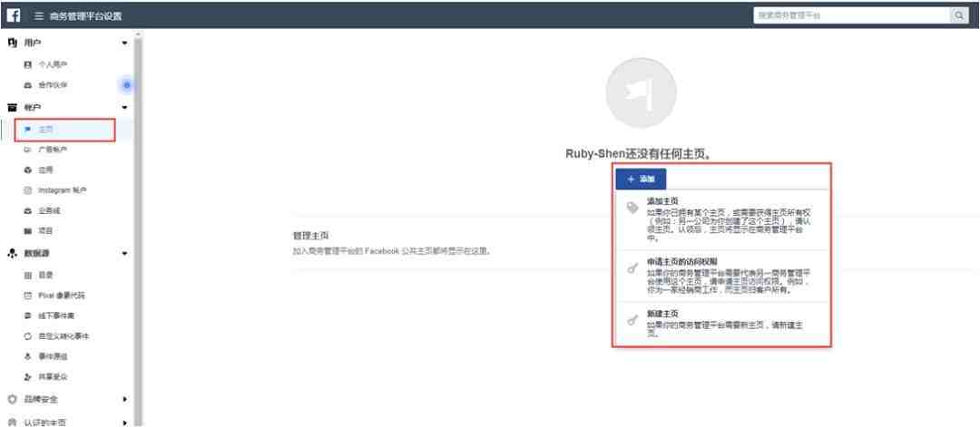Open the Pixel 像素代码 icon

tap(27, 296)
